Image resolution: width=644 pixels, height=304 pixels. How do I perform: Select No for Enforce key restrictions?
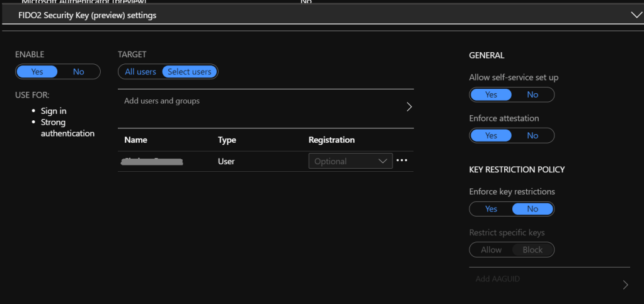click(532, 209)
